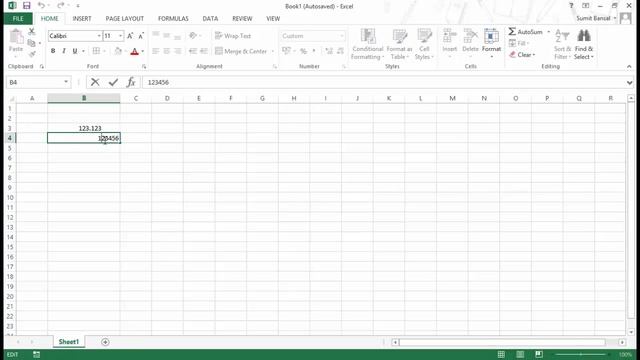Open Insert Function via the fx icon
Image resolution: width=640 pixels, height=360 pixels.
[x=131, y=82]
